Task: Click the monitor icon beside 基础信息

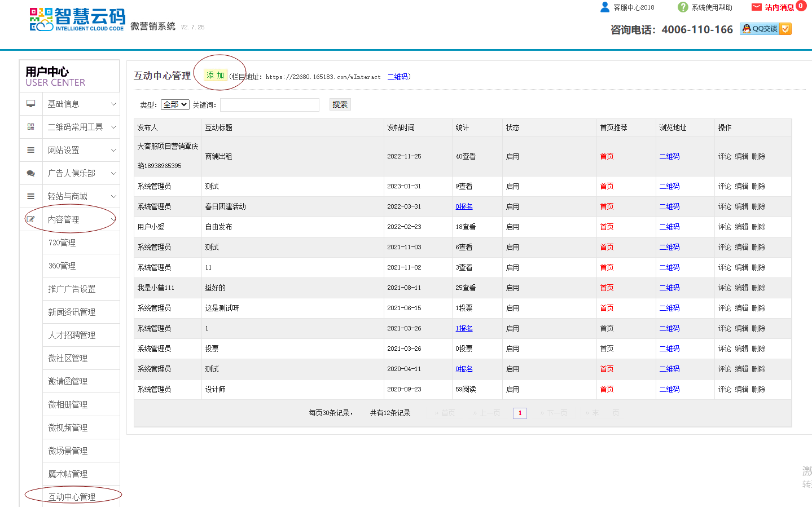Action: [31, 104]
